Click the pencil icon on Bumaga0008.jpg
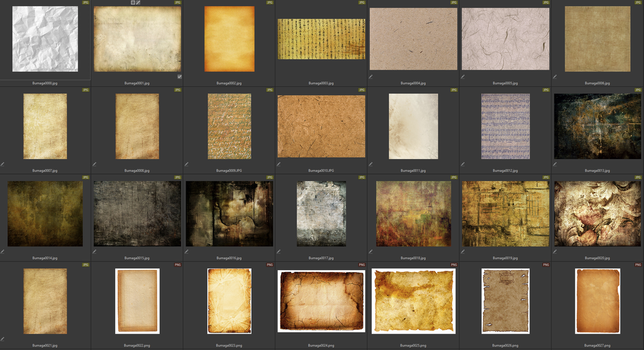 tap(94, 164)
